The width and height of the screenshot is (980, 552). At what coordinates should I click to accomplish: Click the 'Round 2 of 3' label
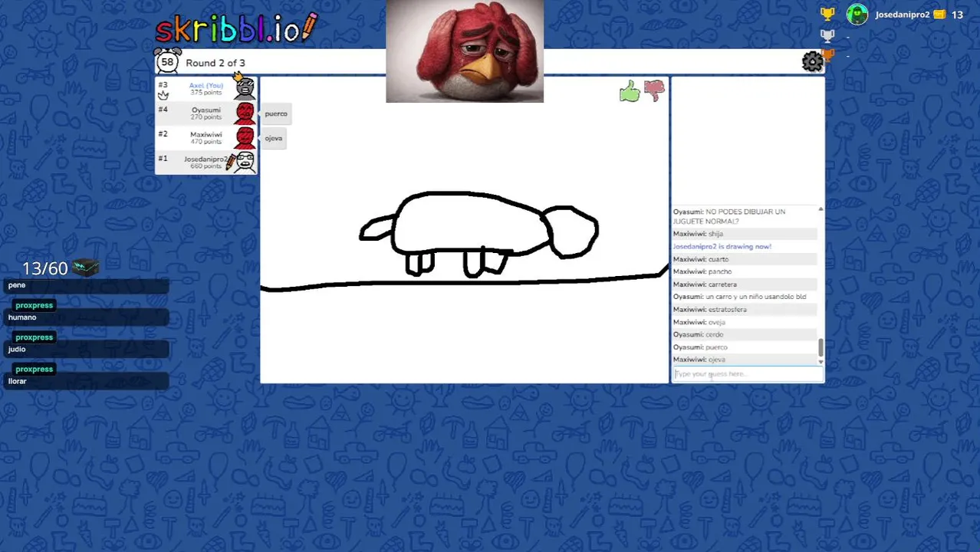point(215,63)
